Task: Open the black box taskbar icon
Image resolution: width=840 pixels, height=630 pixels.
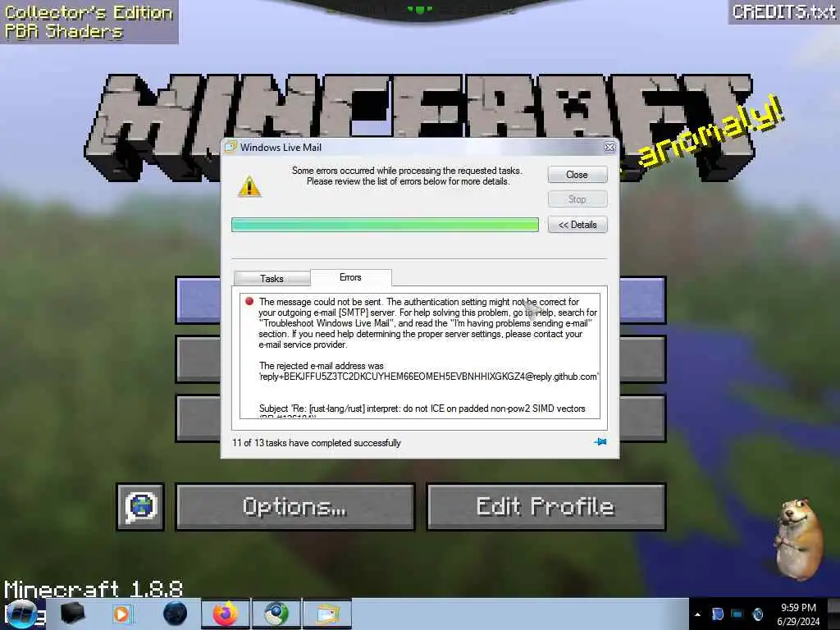Action: 72,614
